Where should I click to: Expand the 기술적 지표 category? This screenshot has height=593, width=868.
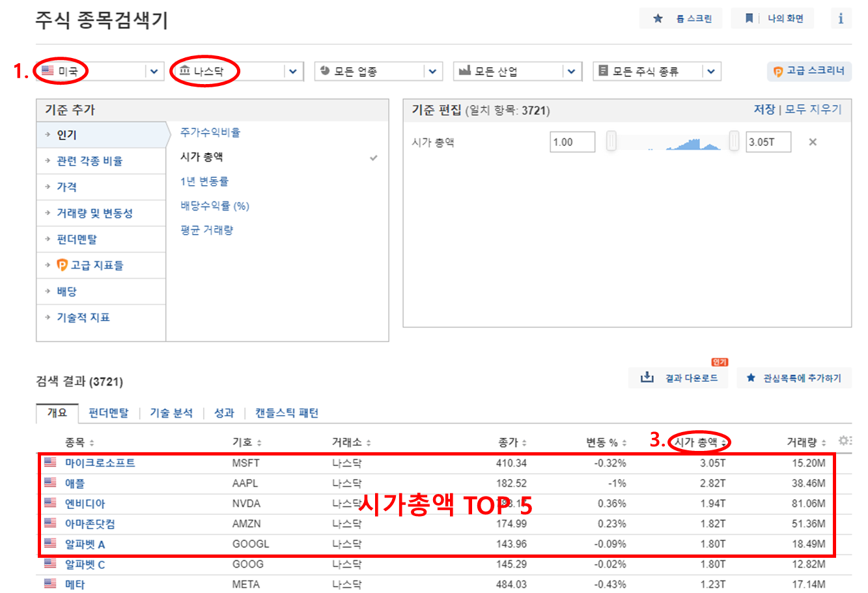[102, 317]
